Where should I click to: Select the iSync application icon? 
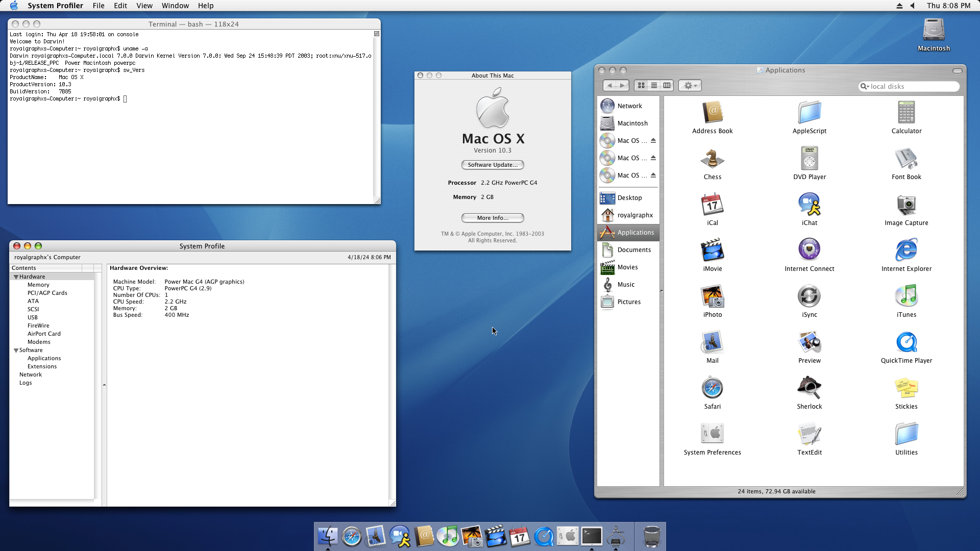click(x=810, y=296)
